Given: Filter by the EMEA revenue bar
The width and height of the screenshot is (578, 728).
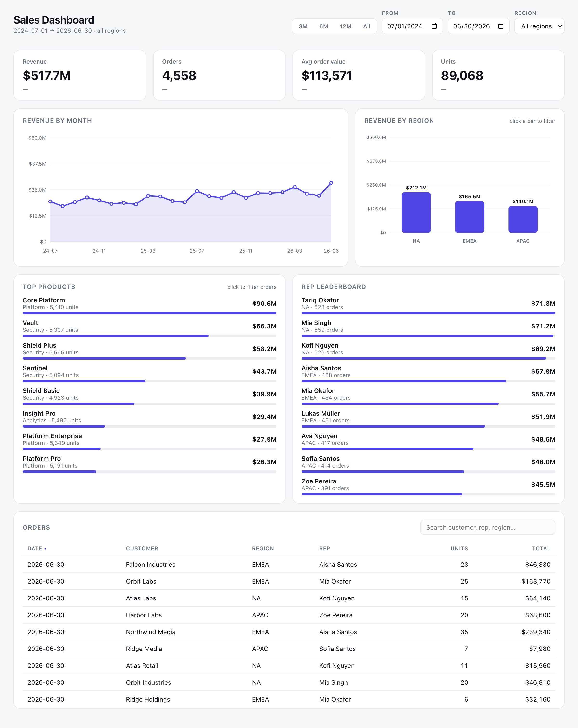Looking at the screenshot, I should pos(470,217).
